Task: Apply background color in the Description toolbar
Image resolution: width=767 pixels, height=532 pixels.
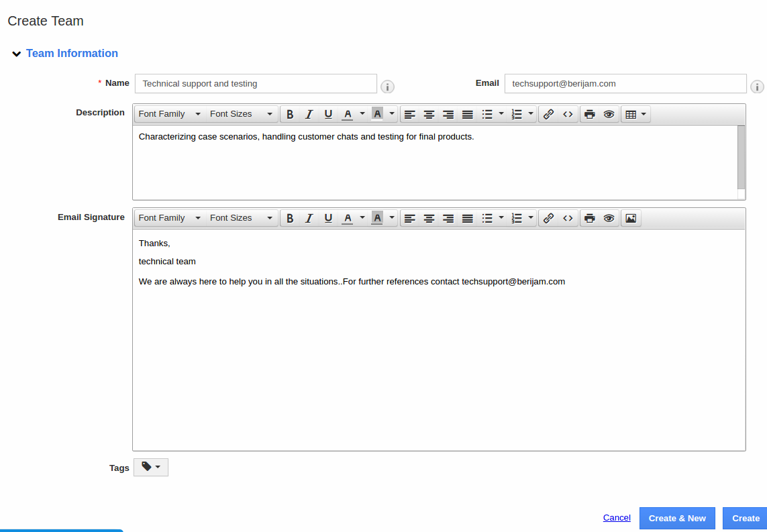Action: 377,115
